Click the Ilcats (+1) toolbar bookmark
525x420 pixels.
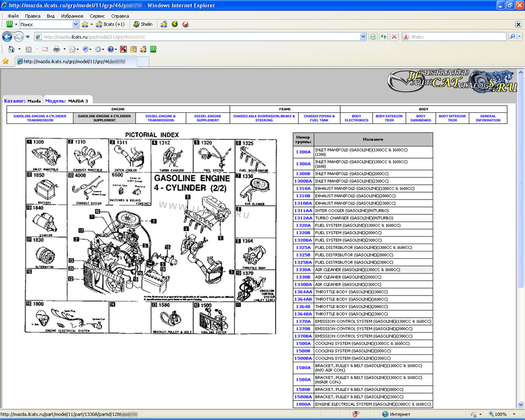pos(110,24)
